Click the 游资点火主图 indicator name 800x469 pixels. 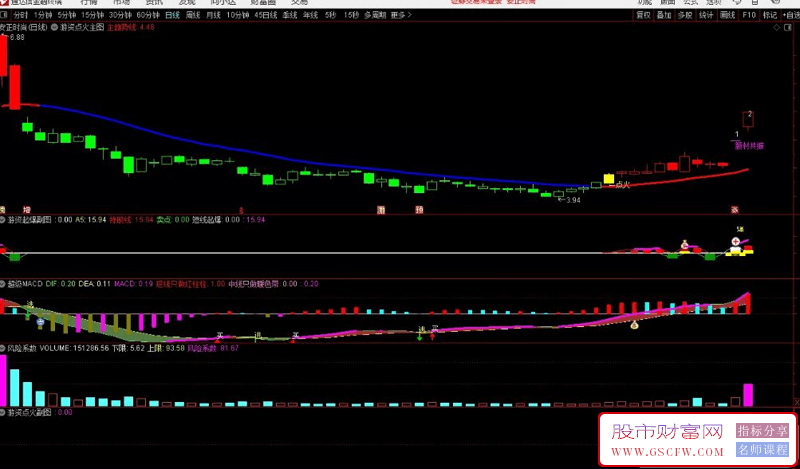tap(81, 27)
